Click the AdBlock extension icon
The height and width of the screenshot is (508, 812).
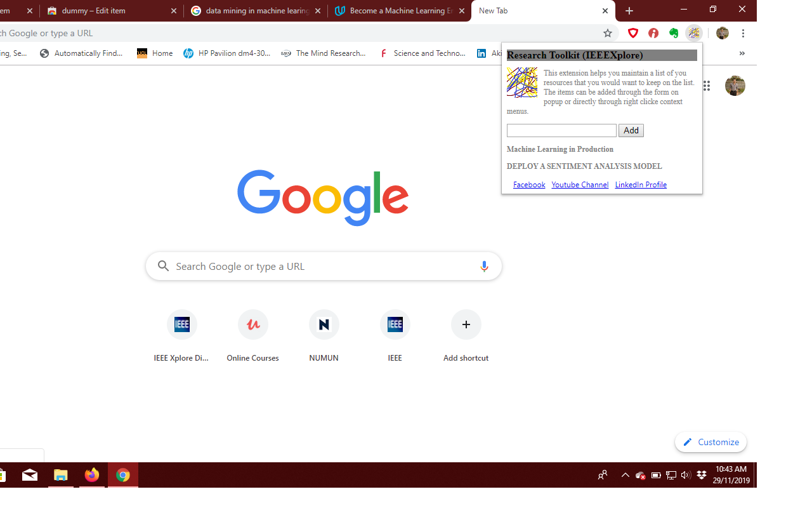coord(653,33)
